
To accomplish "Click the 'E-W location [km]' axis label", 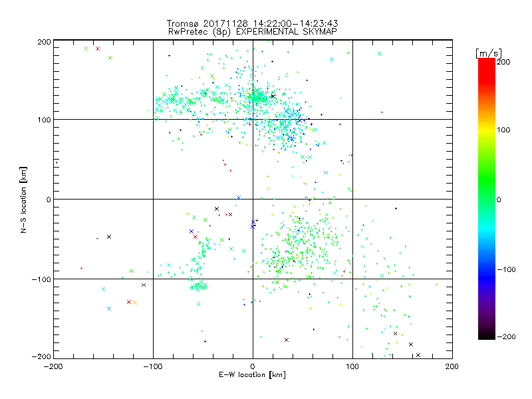I will 252,375.
